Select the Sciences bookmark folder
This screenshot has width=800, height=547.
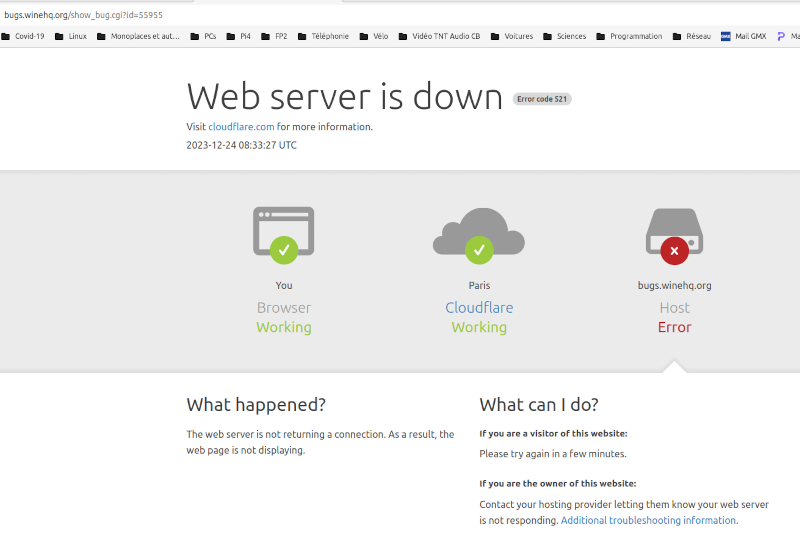coord(565,36)
